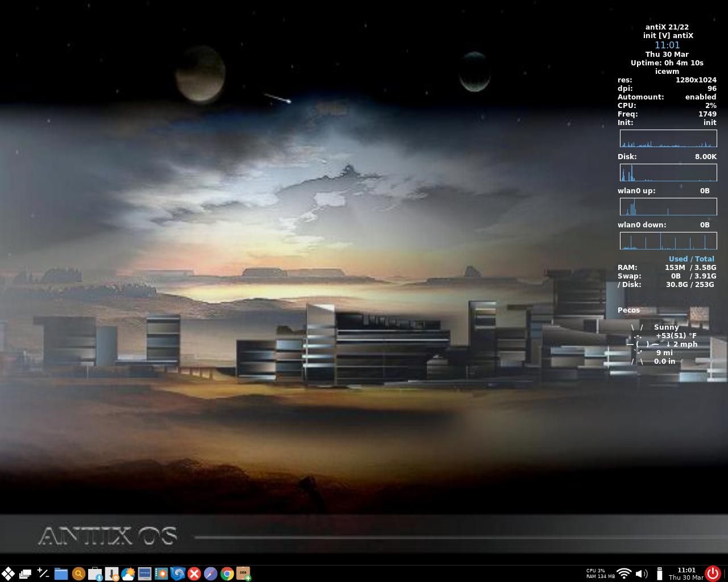This screenshot has height=582, width=728.
Task: Click the CPU usage graph below Init
Action: tap(668, 139)
